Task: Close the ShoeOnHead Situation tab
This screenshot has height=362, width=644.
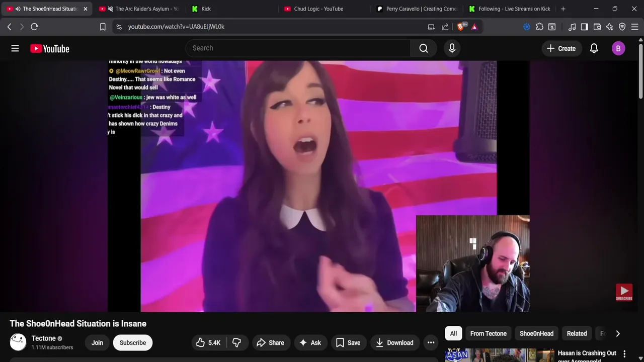Action: 85,9
